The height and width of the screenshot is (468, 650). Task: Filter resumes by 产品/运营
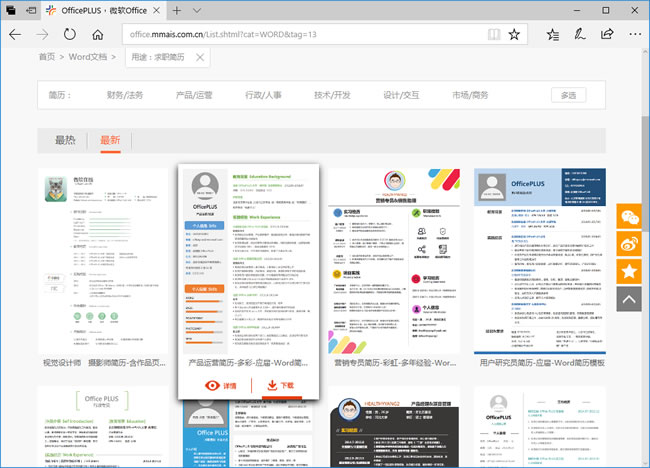click(194, 95)
